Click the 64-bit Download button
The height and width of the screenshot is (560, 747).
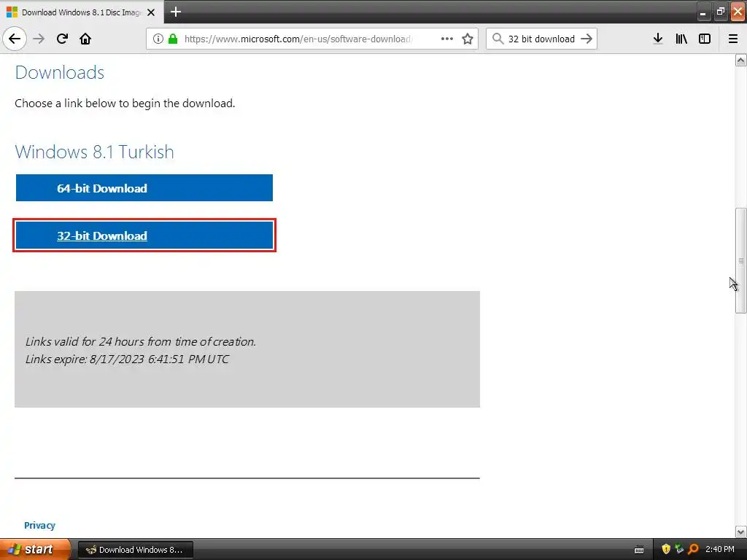tap(144, 187)
